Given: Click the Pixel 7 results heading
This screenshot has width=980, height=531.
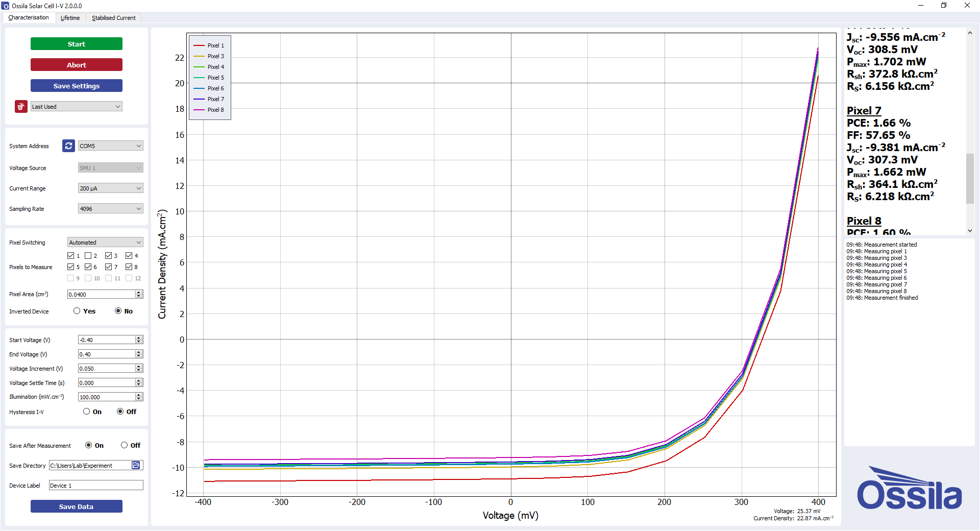Looking at the screenshot, I should coord(864,111).
